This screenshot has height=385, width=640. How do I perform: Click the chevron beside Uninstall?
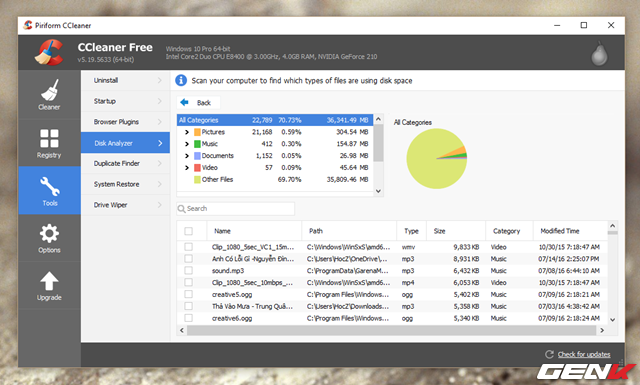pos(160,80)
